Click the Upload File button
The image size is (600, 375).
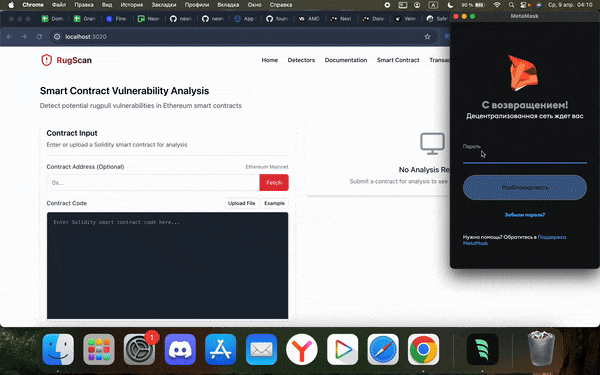click(x=241, y=203)
